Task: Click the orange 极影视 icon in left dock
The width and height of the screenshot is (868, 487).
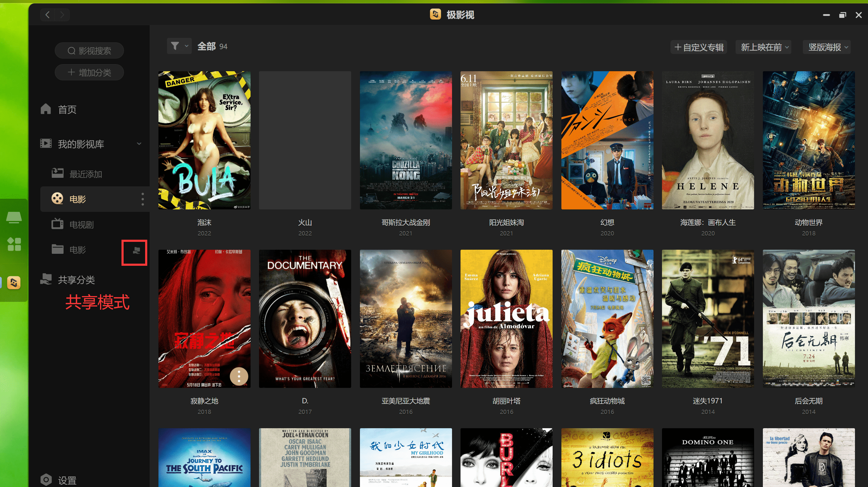Action: click(x=14, y=283)
